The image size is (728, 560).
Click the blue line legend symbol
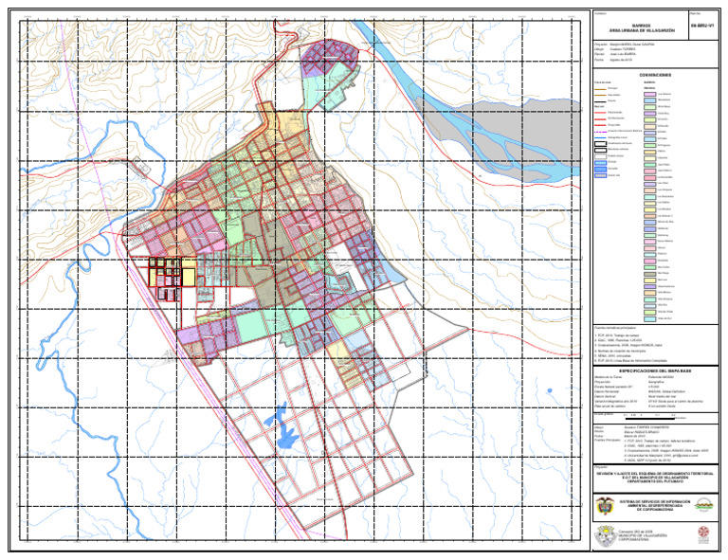click(x=601, y=137)
